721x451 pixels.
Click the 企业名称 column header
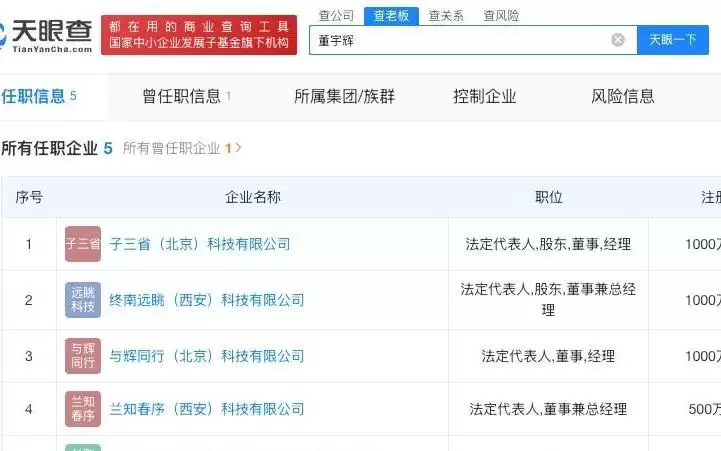point(253,197)
